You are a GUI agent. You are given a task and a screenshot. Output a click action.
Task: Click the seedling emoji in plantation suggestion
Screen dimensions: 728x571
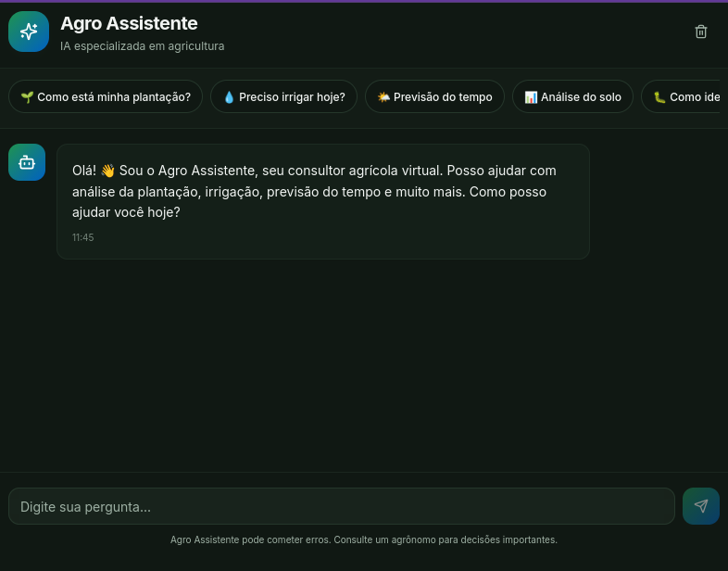[x=27, y=97]
